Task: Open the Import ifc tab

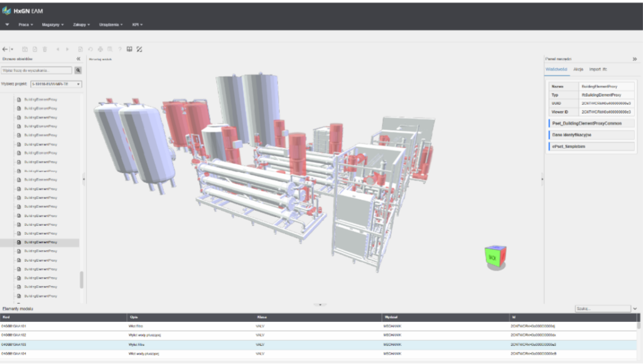Action: point(598,69)
